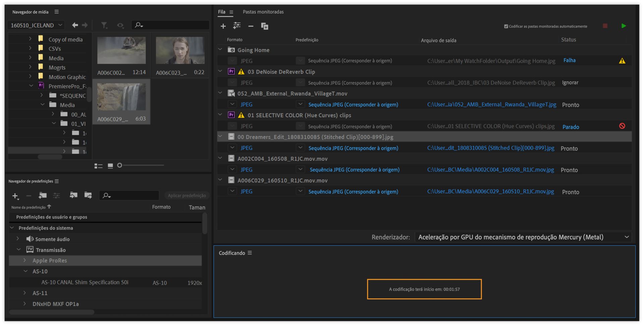The image size is (644, 326).
Task: Expand the Apple ProRes preset group
Action: click(x=25, y=261)
